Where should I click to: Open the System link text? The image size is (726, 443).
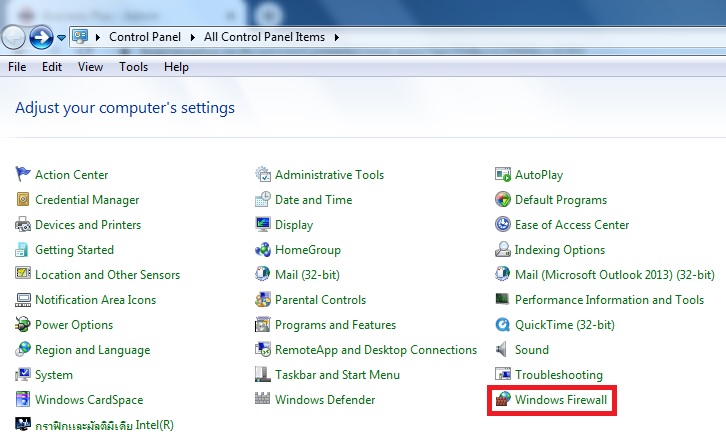pos(54,375)
